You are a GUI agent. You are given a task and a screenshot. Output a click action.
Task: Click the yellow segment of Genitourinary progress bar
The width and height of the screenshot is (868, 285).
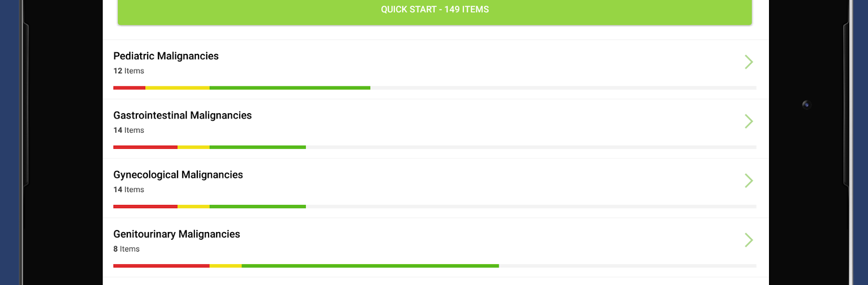(226, 266)
